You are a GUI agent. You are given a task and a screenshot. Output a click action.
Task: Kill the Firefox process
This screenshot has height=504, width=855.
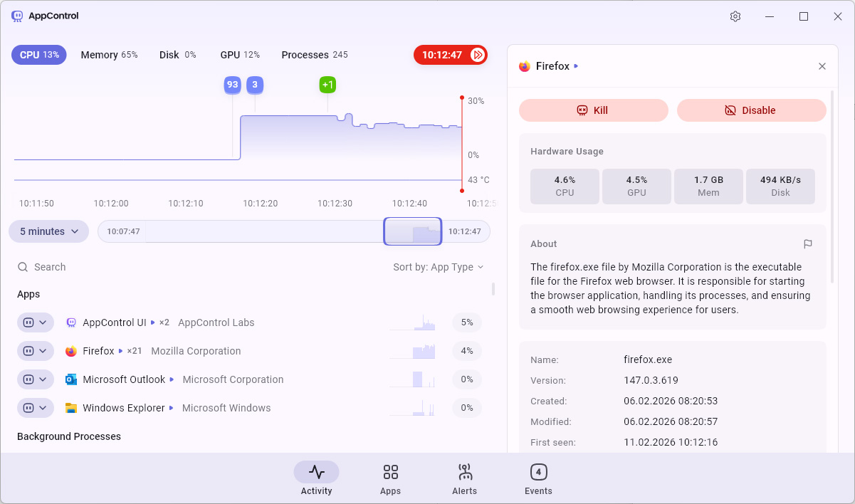[x=593, y=110]
